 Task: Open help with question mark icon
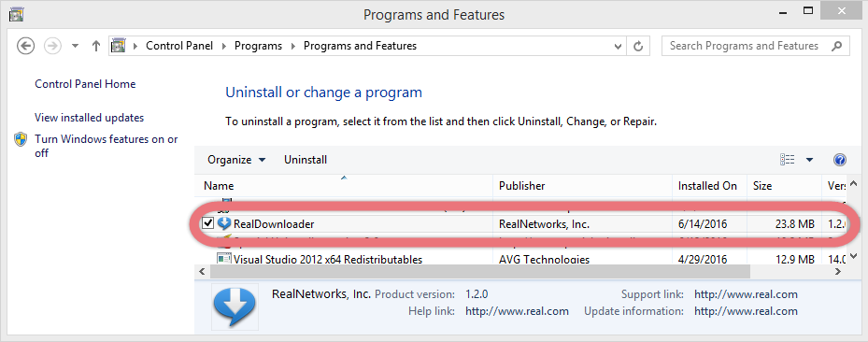click(839, 160)
